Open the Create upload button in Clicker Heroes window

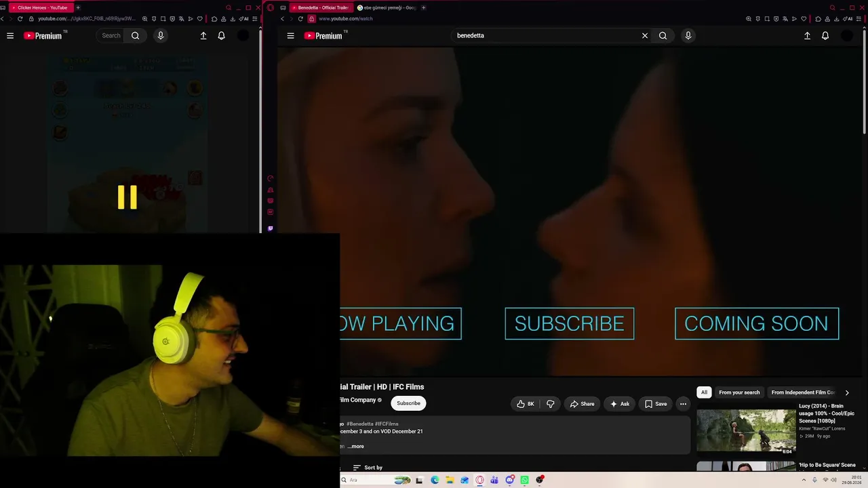pos(203,36)
